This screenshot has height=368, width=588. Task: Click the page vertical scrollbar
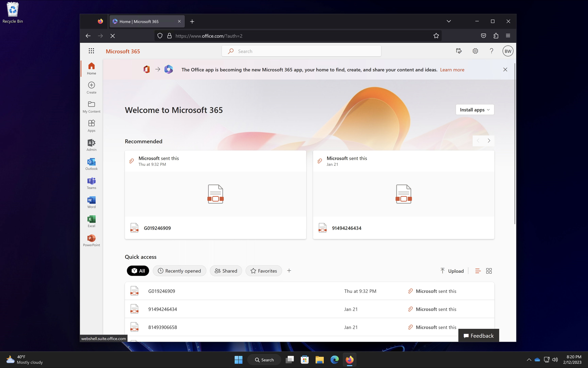tap(515, 144)
